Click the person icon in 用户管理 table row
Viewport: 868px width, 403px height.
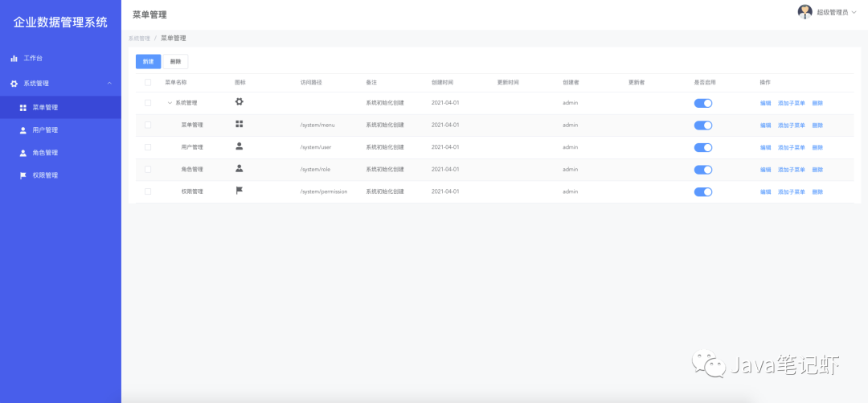240,146
